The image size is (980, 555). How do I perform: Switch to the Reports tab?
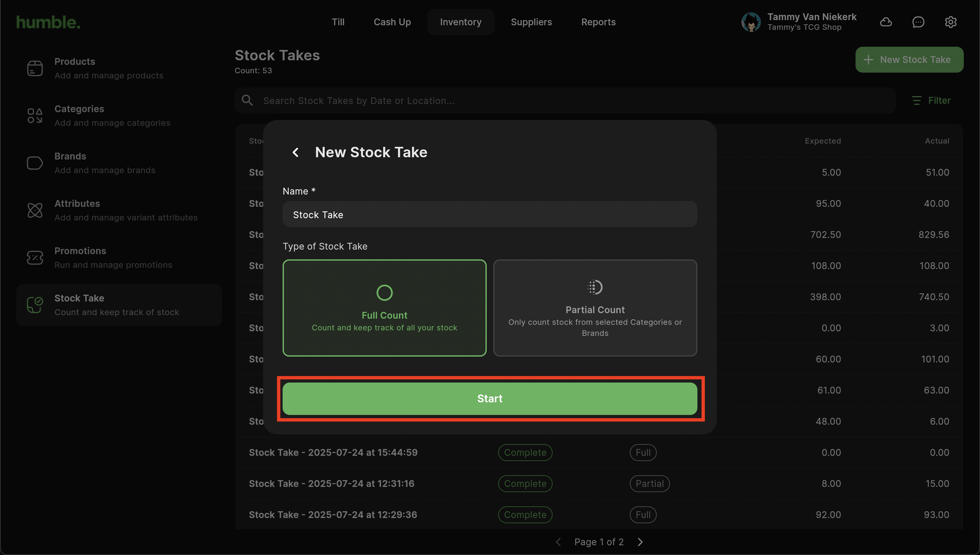point(598,22)
